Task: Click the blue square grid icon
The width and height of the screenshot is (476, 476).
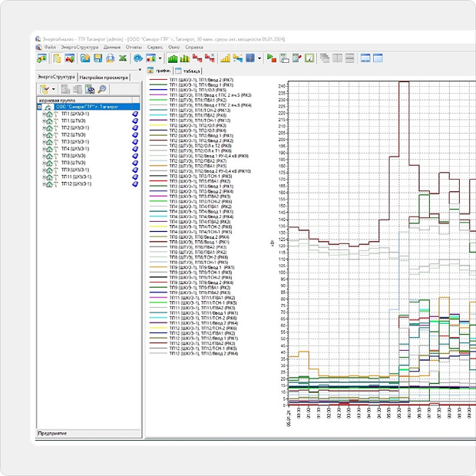Action: pos(250,58)
